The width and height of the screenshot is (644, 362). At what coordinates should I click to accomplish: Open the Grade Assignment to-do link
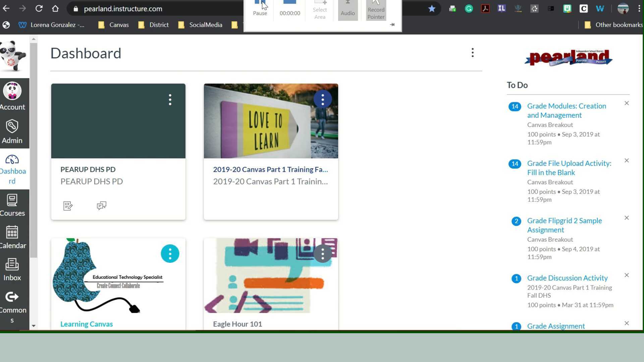pyautogui.click(x=556, y=326)
